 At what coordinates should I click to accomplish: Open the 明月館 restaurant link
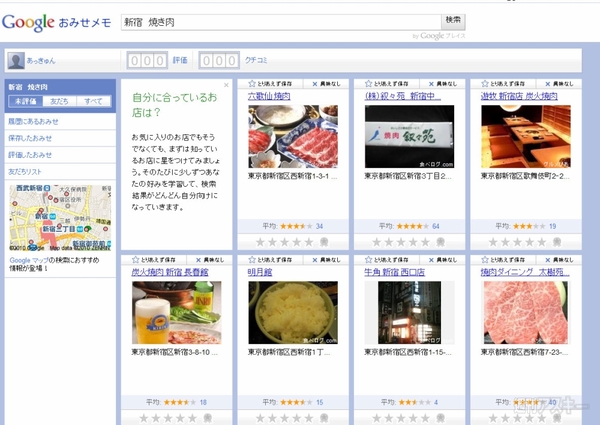click(x=260, y=272)
